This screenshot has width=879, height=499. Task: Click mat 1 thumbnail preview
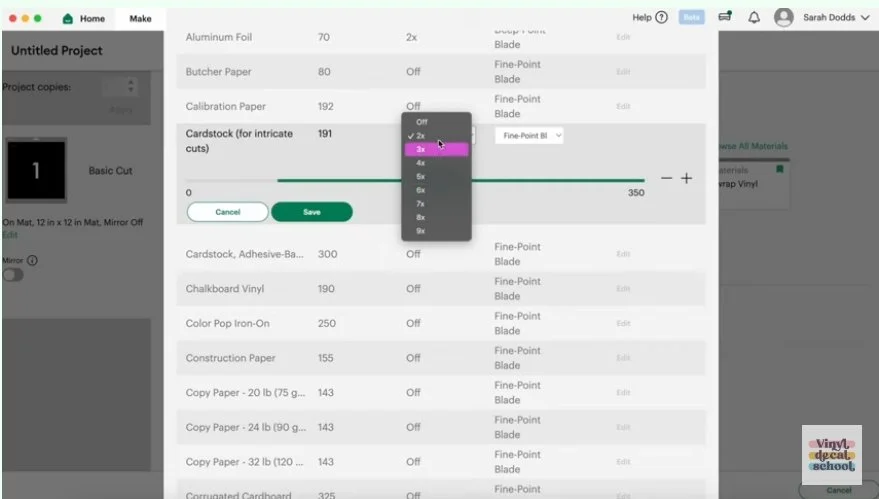pos(36,170)
